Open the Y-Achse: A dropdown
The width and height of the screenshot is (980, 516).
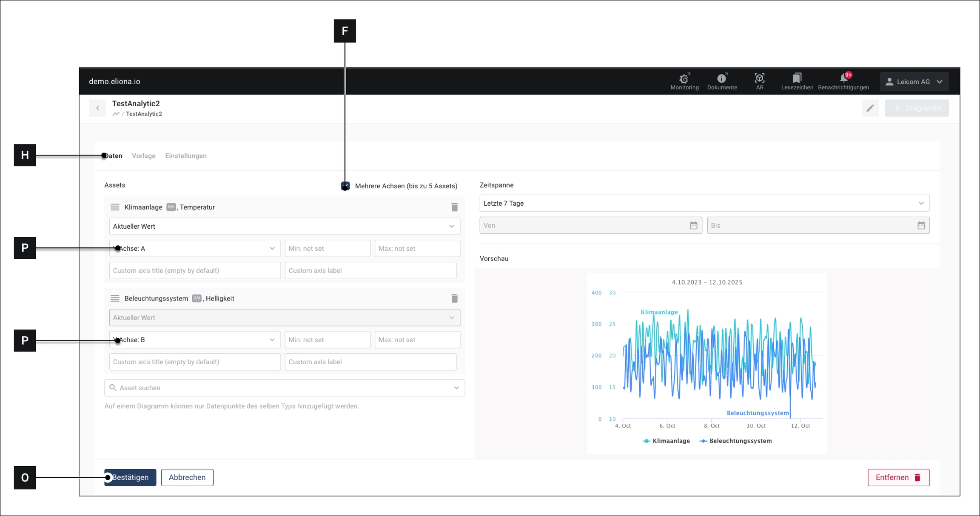click(x=195, y=249)
